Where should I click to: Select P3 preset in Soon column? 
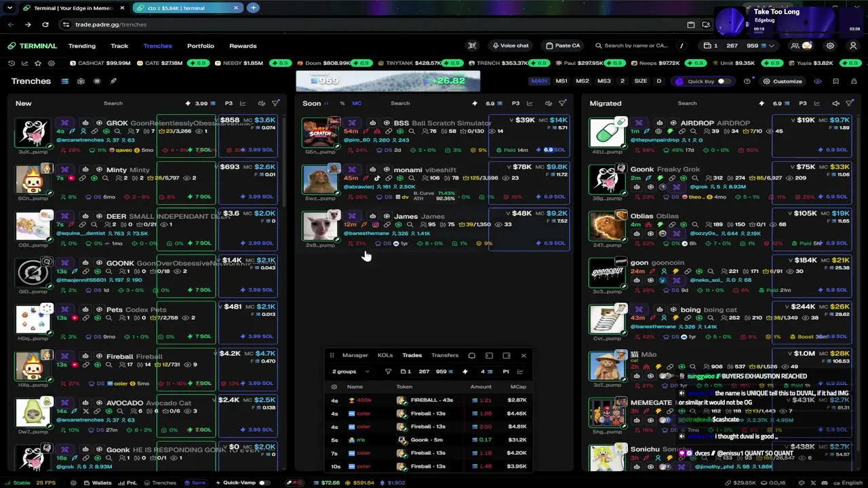coord(515,104)
